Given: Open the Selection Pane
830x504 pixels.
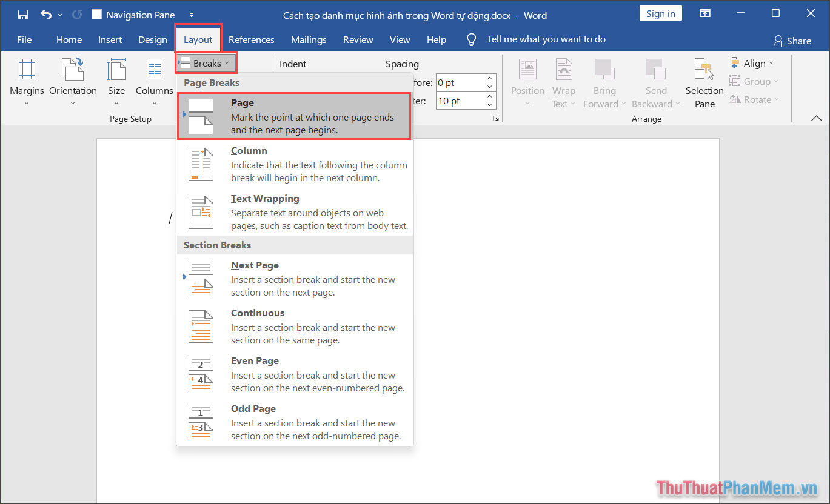Looking at the screenshot, I should point(704,84).
